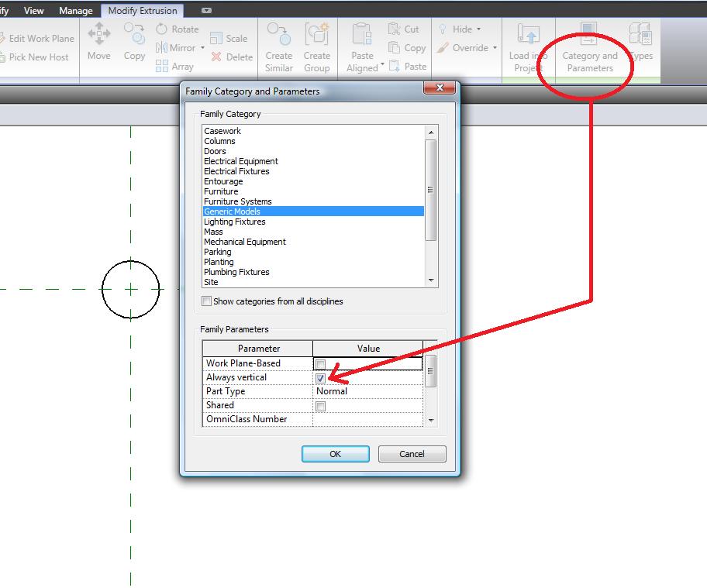Select Furniture category
This screenshot has width=707, height=588.
point(313,191)
